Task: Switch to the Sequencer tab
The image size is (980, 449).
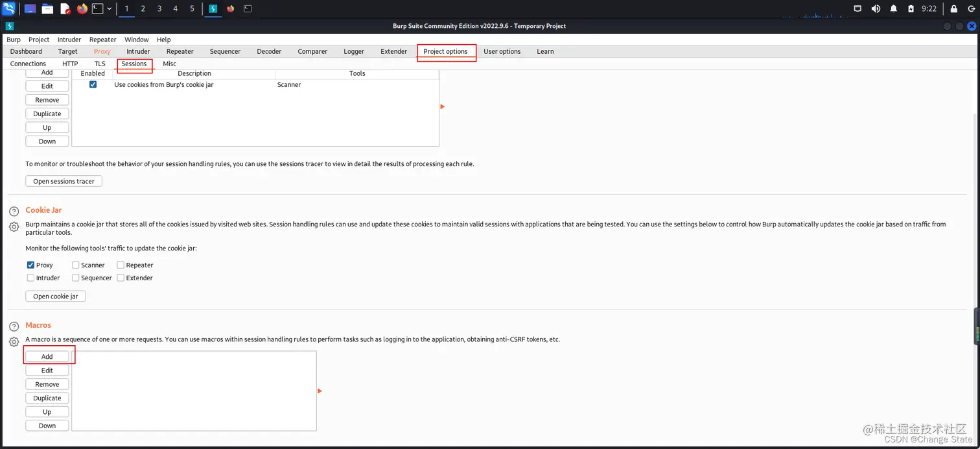Action: (225, 51)
